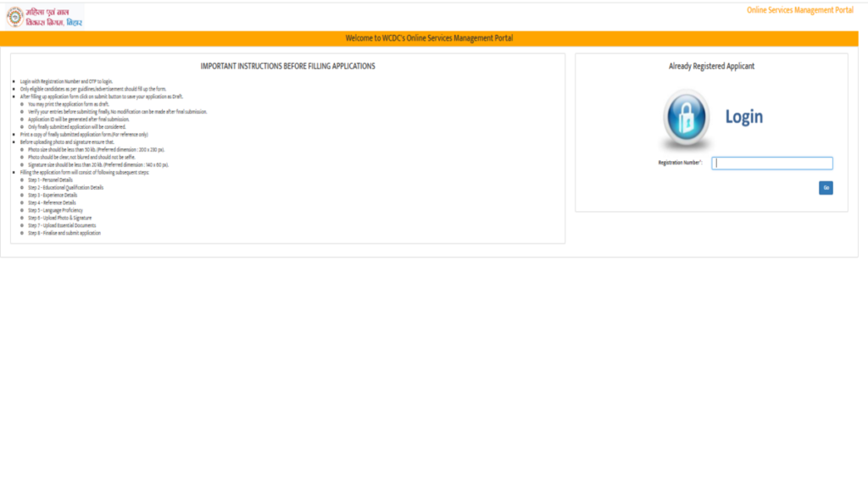Click the blue padlock login icon
Viewport: 868px width, 488px height.
[x=687, y=119]
